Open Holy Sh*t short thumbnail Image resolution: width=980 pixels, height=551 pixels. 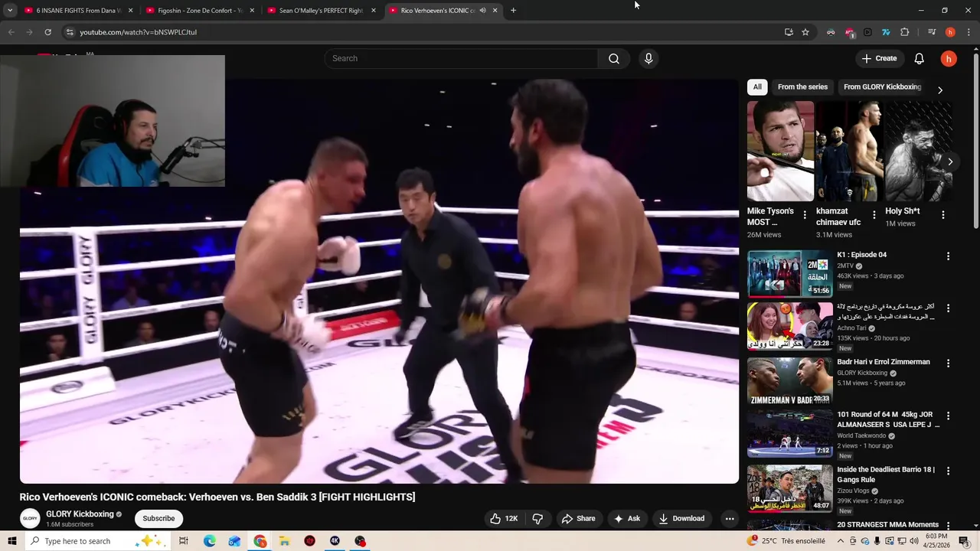pos(919,152)
